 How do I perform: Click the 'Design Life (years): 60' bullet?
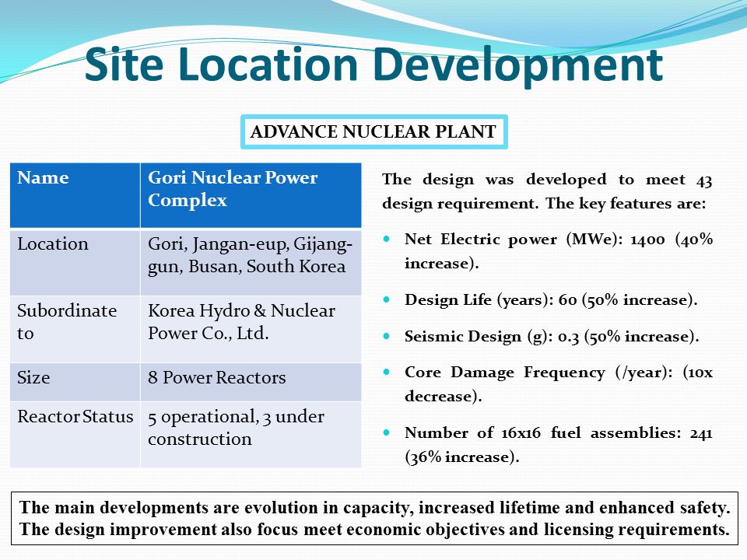click(551, 300)
